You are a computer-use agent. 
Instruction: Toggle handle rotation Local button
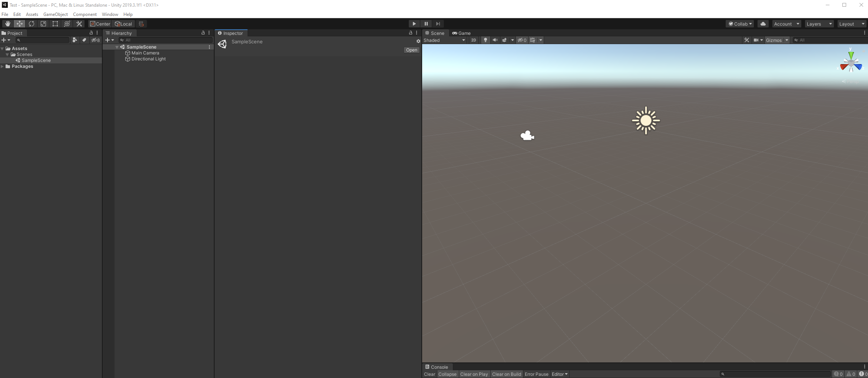tap(124, 24)
